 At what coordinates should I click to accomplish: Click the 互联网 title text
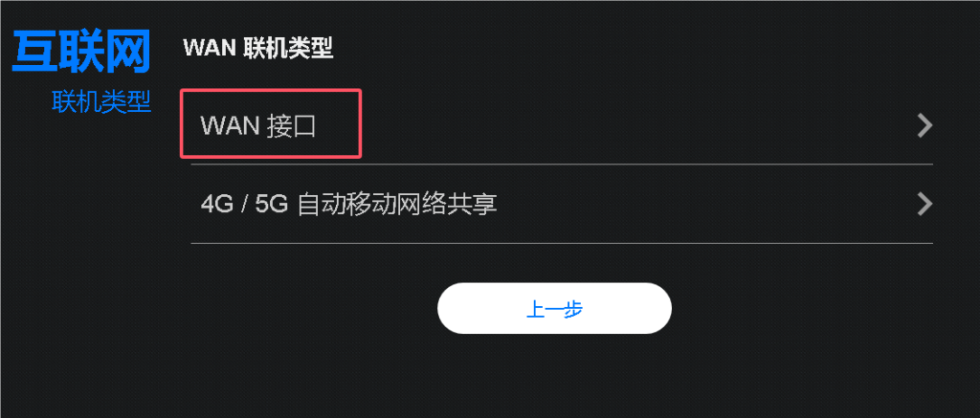click(x=81, y=52)
